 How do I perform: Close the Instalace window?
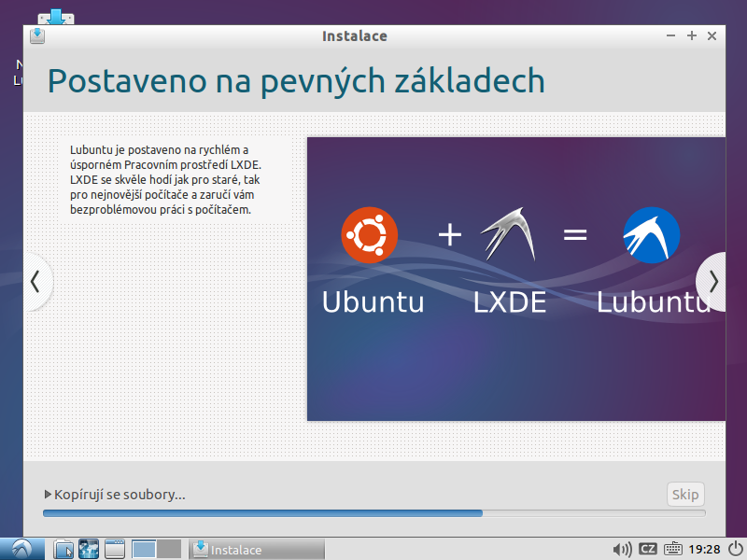(x=712, y=35)
